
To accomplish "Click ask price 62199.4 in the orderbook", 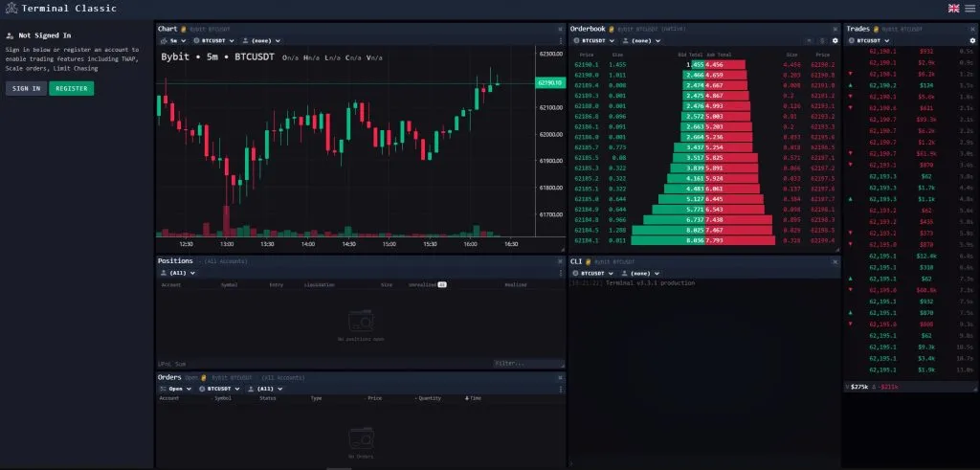I will coord(822,240).
